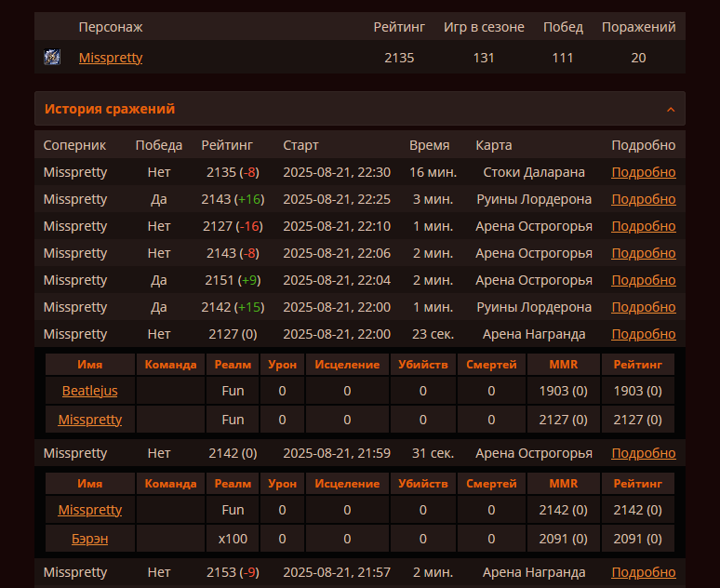Open Misspretty link in the Бэрэн match details
720x588 pixels.
pos(89,510)
